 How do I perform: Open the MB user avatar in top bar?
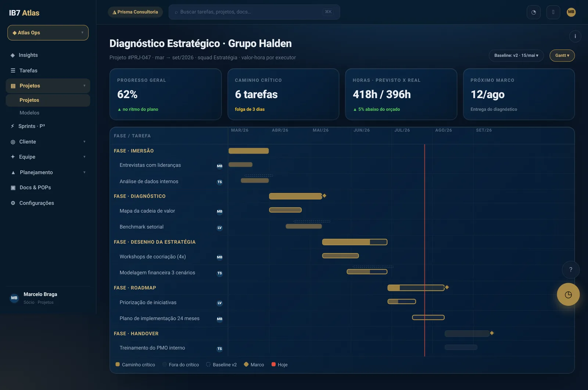(571, 12)
